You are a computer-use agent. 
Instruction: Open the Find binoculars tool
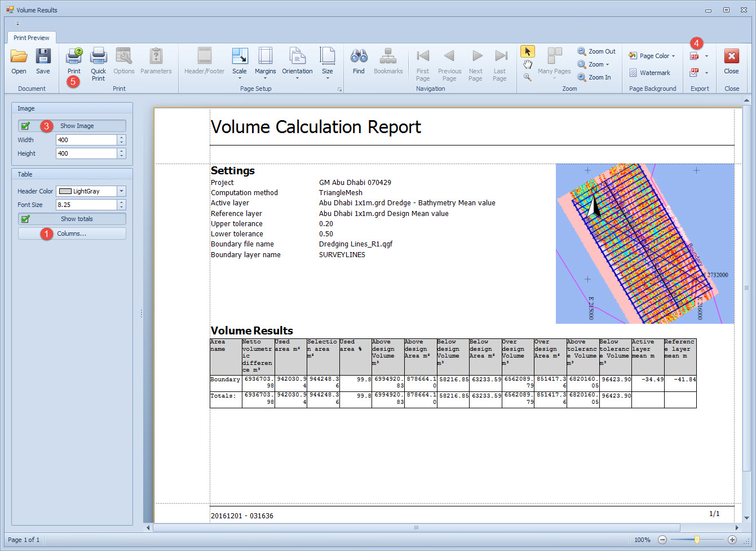pos(359,56)
